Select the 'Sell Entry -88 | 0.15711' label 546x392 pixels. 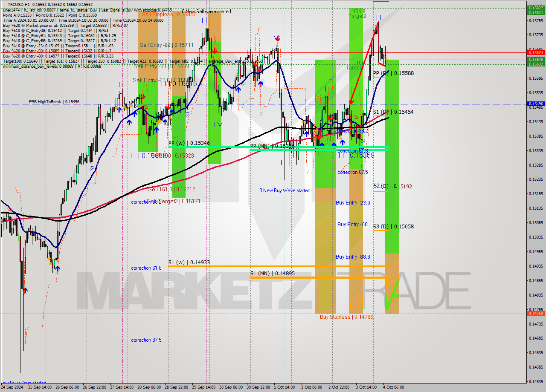coord(167,45)
